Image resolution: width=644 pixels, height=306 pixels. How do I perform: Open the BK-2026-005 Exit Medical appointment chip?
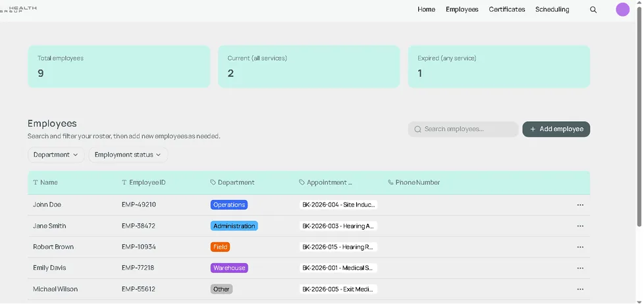tap(338, 289)
